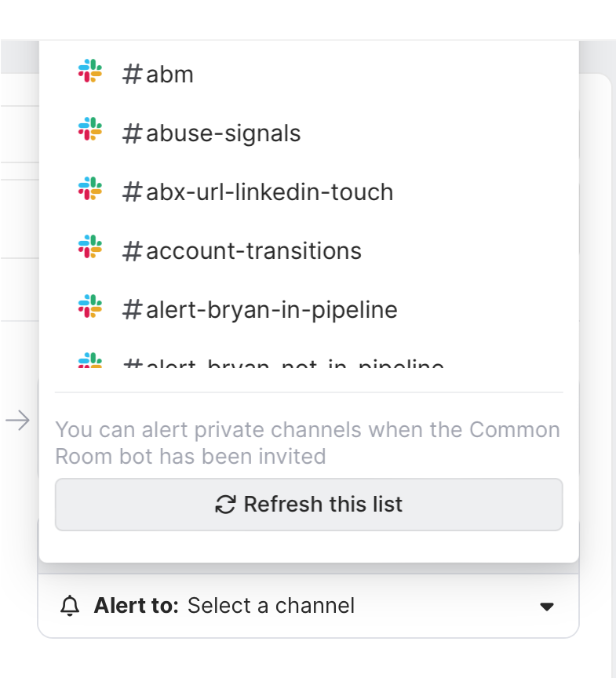
Task: Select the cut-off channel at list bottom
Action: pyautogui.click(x=284, y=363)
